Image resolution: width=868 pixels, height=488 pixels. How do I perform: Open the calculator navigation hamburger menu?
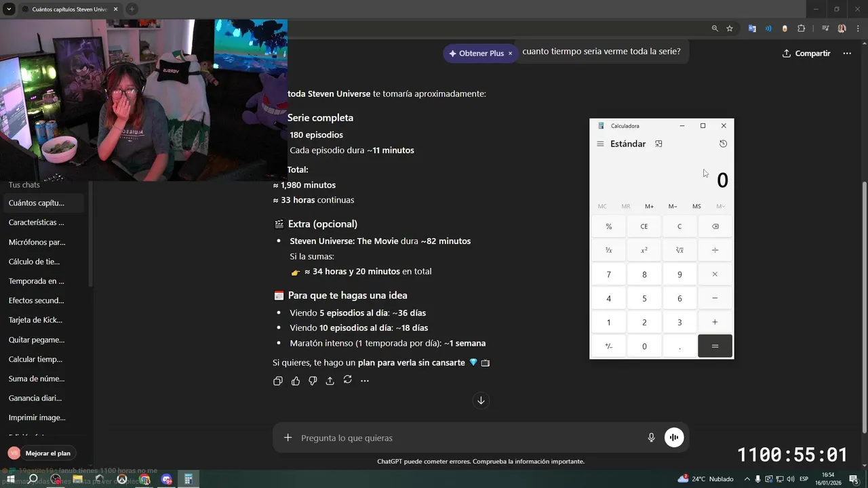coord(600,144)
